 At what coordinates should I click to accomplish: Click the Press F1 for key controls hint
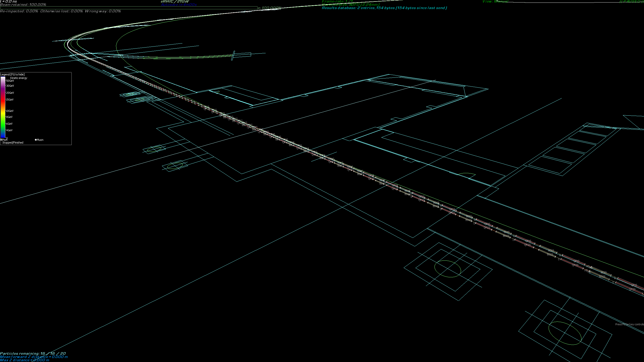point(629,324)
